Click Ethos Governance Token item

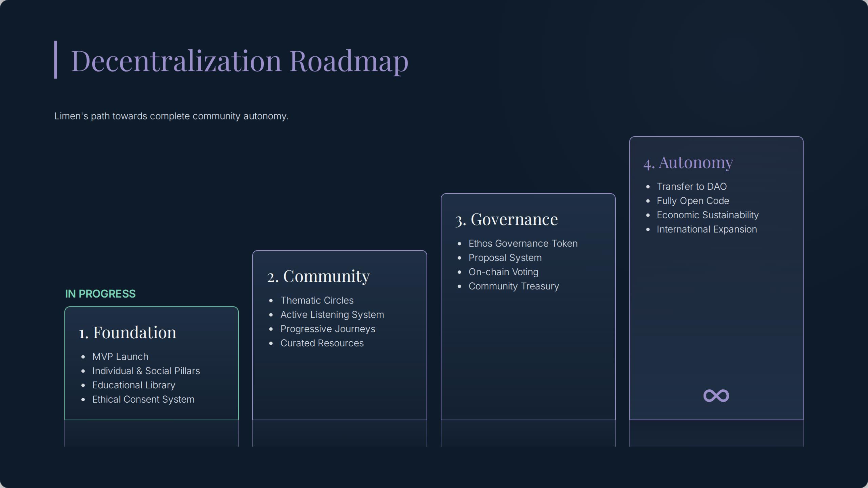523,243
